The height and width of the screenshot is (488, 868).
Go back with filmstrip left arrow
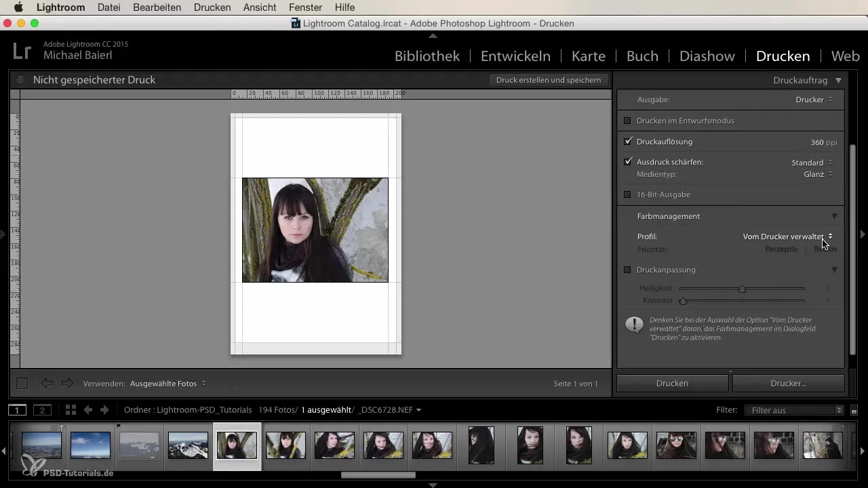[87, 410]
